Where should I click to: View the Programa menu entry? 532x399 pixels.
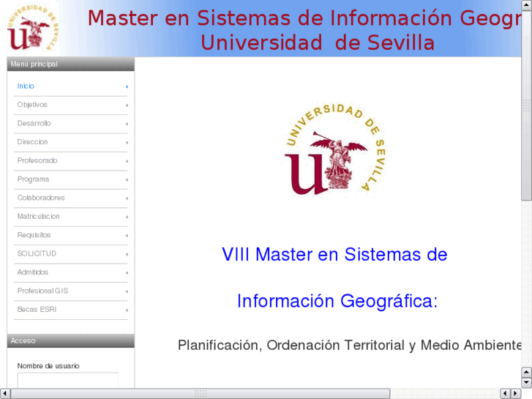click(x=33, y=179)
